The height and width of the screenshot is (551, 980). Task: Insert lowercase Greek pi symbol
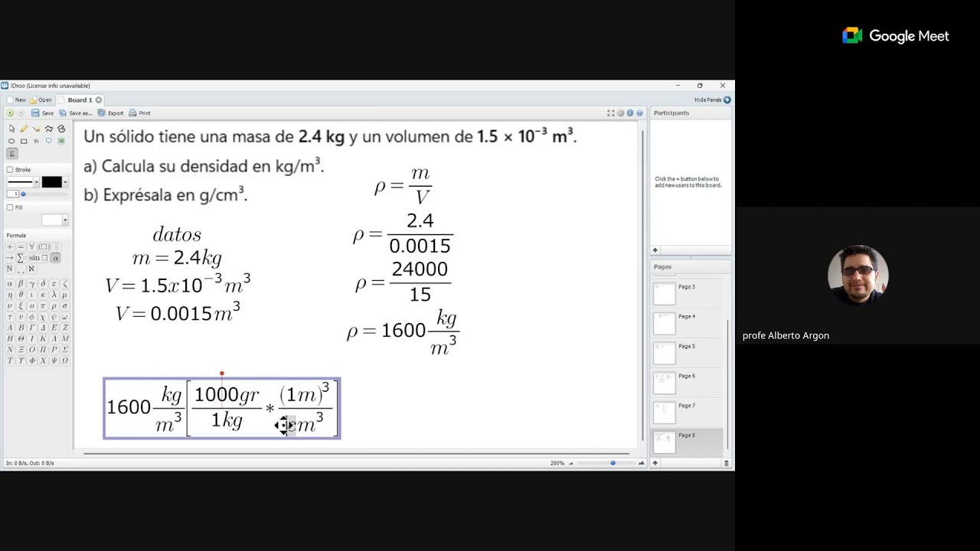[43, 306]
